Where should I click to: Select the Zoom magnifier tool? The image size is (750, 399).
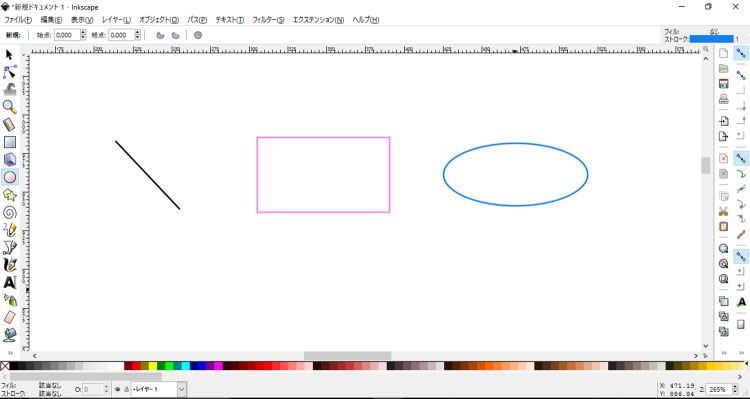pyautogui.click(x=10, y=107)
